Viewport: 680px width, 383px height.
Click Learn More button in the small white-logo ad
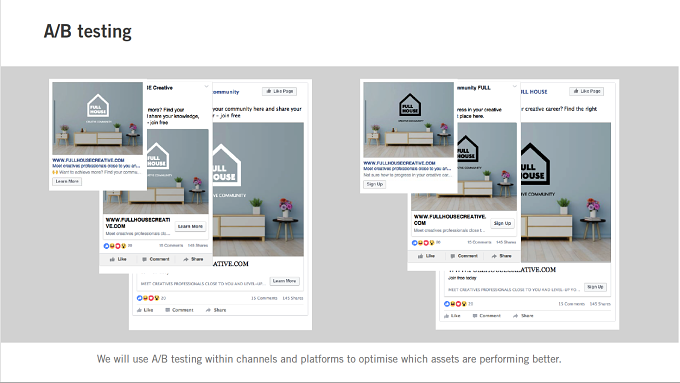67,181
